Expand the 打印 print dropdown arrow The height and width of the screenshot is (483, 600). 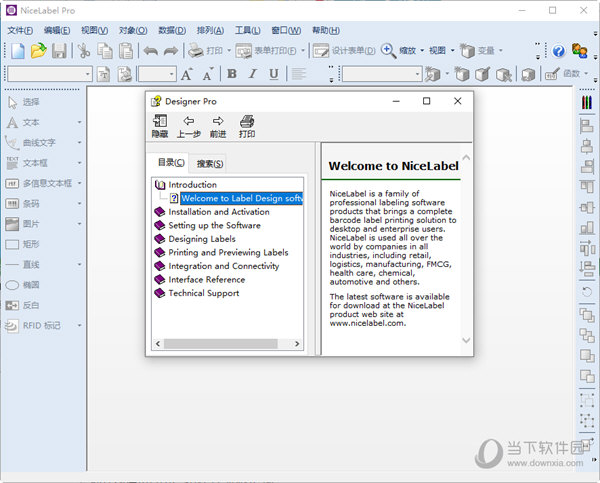(229, 51)
